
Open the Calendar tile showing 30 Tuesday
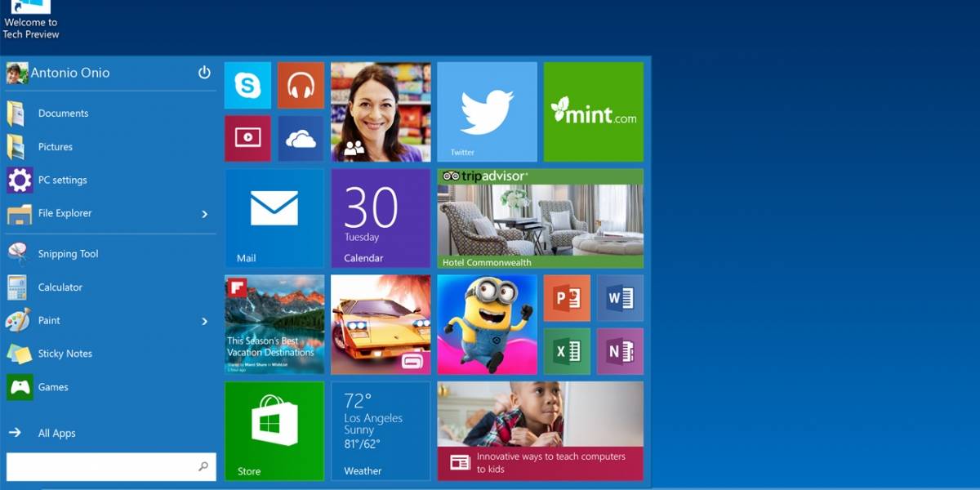click(x=381, y=218)
